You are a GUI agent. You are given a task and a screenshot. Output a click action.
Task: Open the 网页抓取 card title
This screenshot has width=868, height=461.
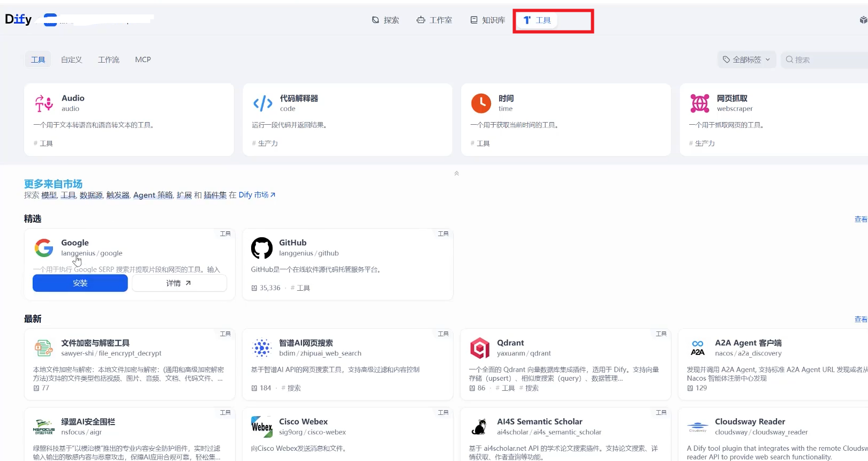click(x=732, y=98)
